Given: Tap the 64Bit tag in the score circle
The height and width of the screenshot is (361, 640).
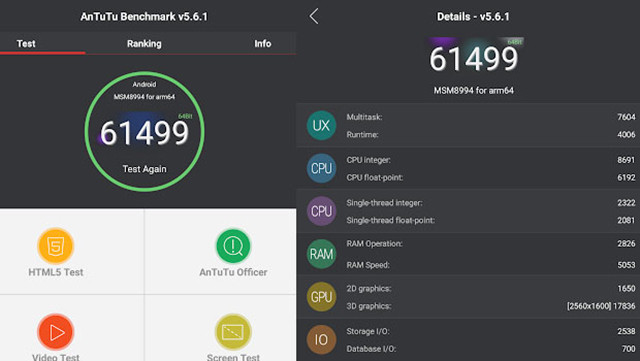Looking at the screenshot, I should 185,116.
